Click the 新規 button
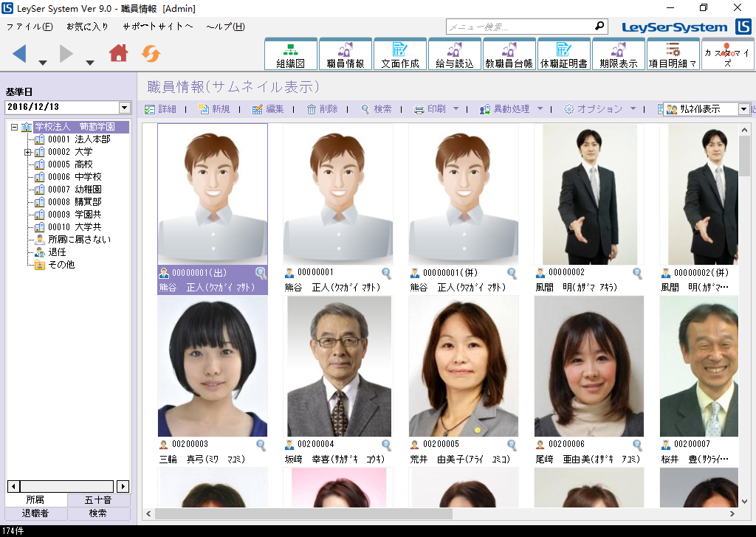 coord(214,109)
